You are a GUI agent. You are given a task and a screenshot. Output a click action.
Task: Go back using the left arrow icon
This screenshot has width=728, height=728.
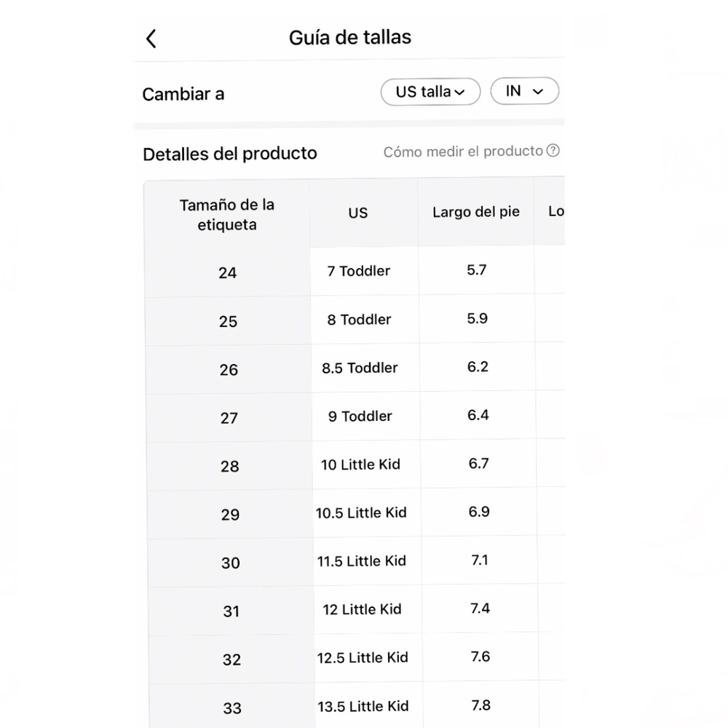pos(151,39)
